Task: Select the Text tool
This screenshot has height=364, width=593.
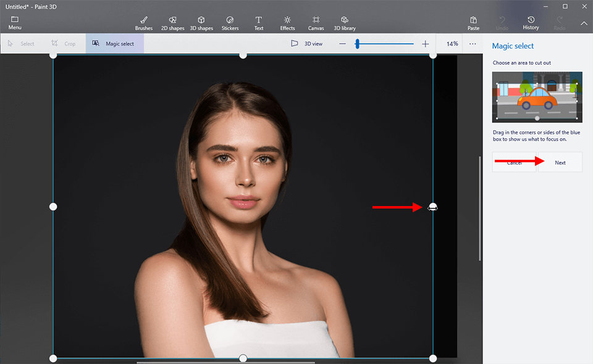Action: (x=258, y=23)
